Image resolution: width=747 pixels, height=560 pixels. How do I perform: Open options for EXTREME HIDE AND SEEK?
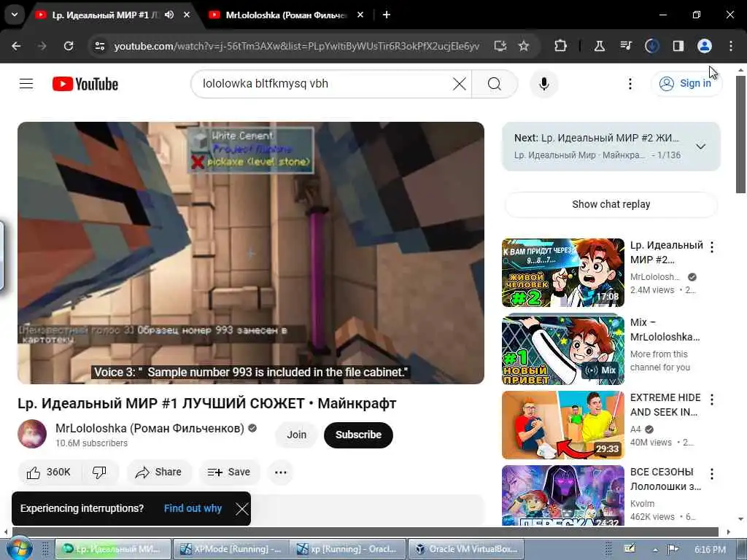712,399
